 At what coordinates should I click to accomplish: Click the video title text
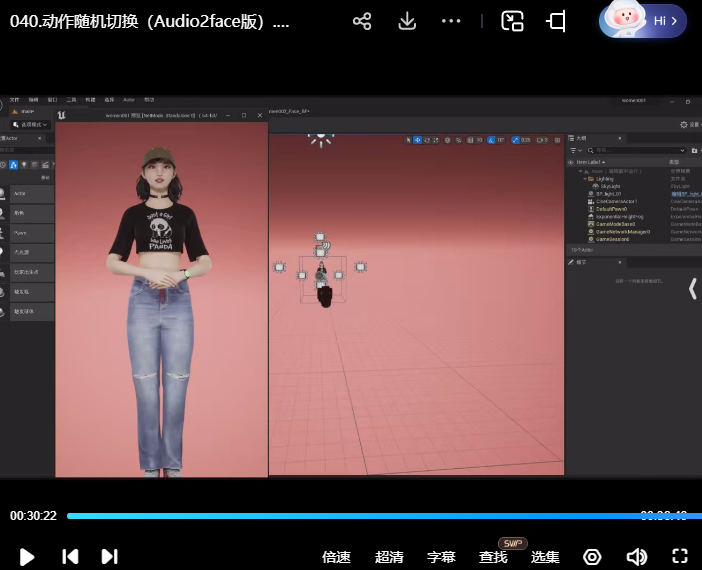coord(150,21)
